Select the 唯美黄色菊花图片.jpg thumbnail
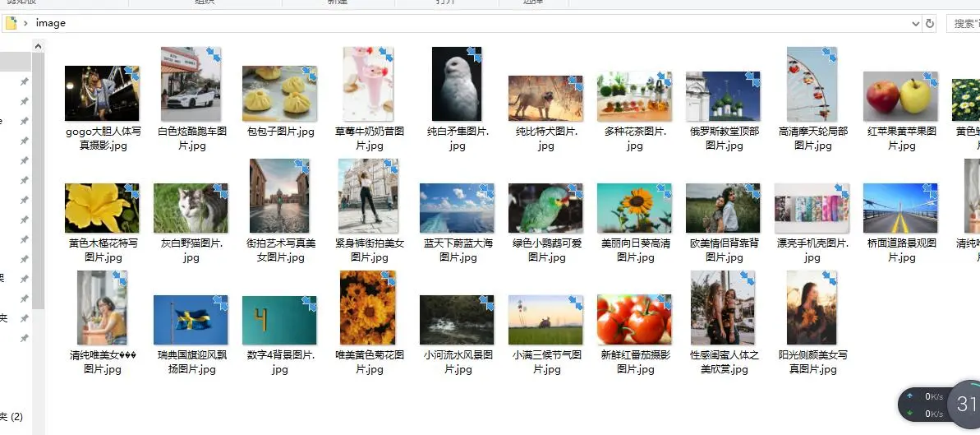This screenshot has width=980, height=435. coord(368,308)
